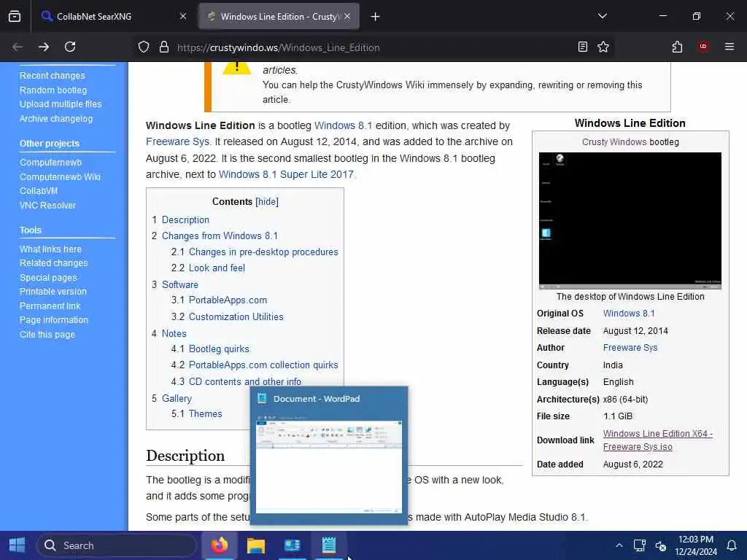Jump to PortableApps.com collection quirks
This screenshot has width=747, height=560.
pyautogui.click(x=263, y=365)
